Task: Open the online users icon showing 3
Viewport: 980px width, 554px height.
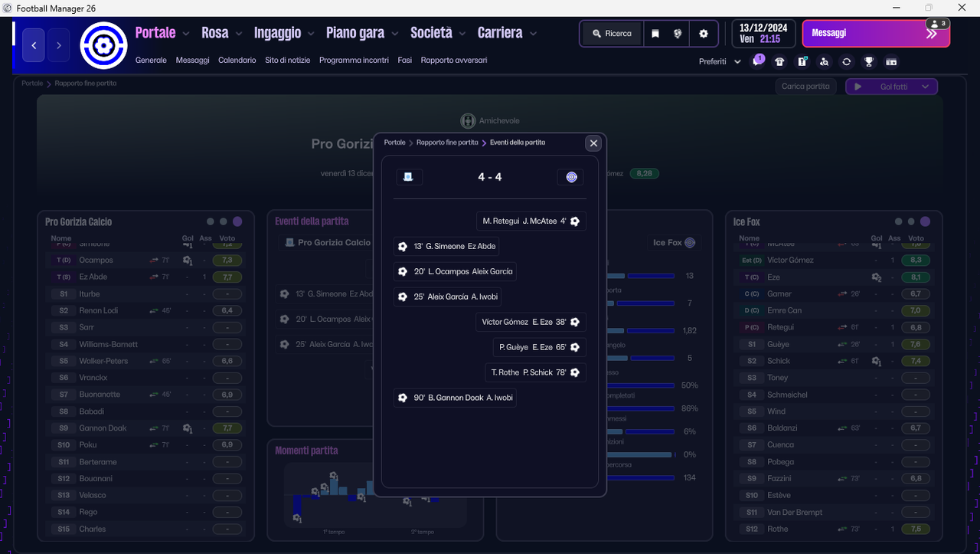Action: (x=939, y=24)
